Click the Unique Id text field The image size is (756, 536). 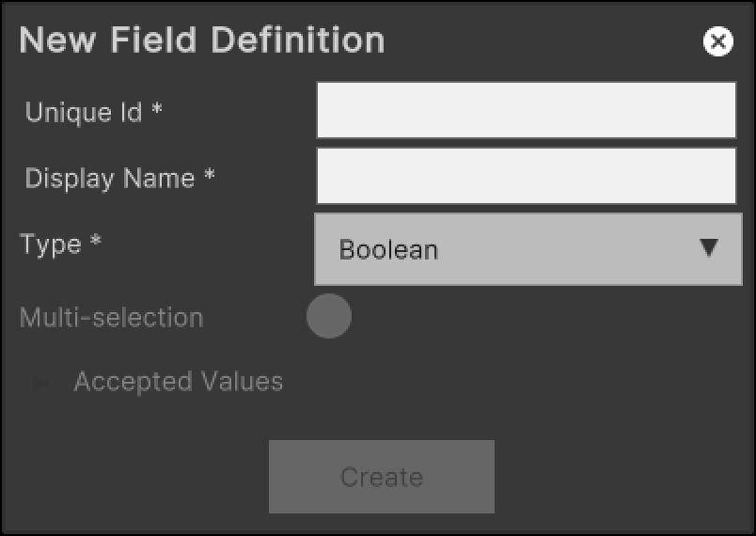(x=526, y=110)
